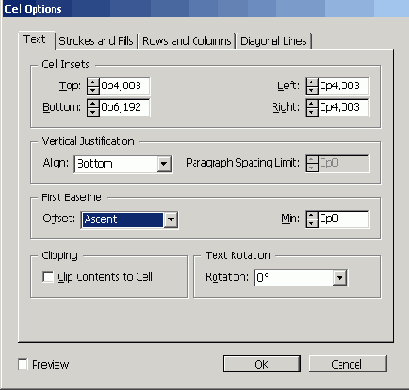The width and height of the screenshot is (409, 390).
Task: Increase the Bottom inset with up arrow
Action: click(93, 104)
